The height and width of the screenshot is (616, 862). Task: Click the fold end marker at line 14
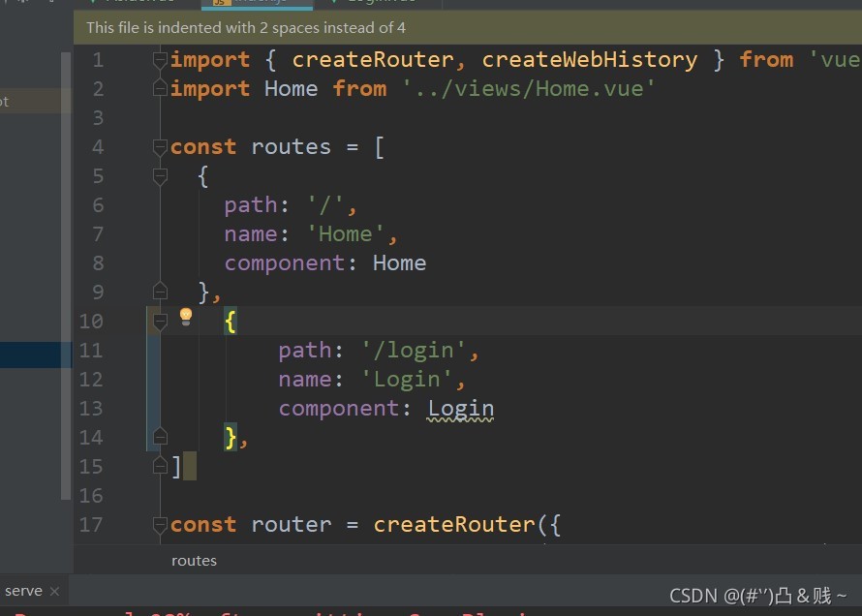tap(160, 437)
